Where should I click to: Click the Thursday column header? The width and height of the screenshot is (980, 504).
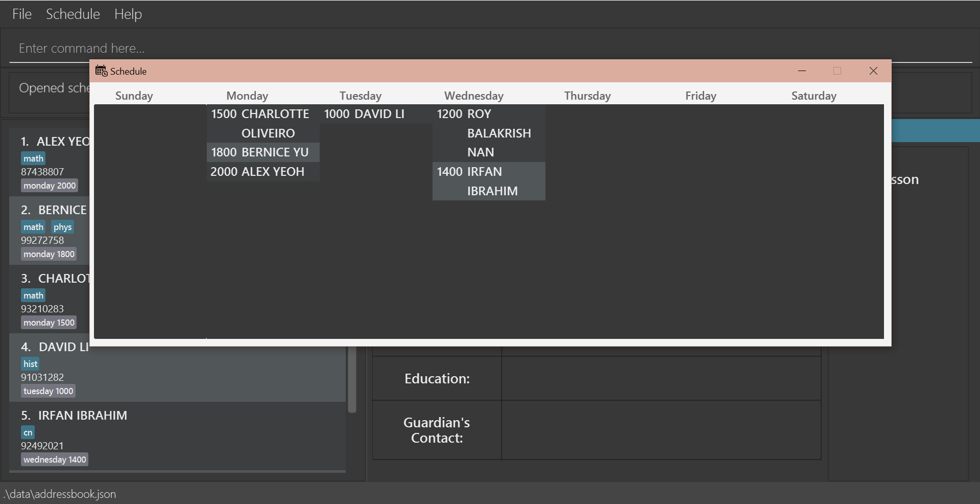click(587, 96)
